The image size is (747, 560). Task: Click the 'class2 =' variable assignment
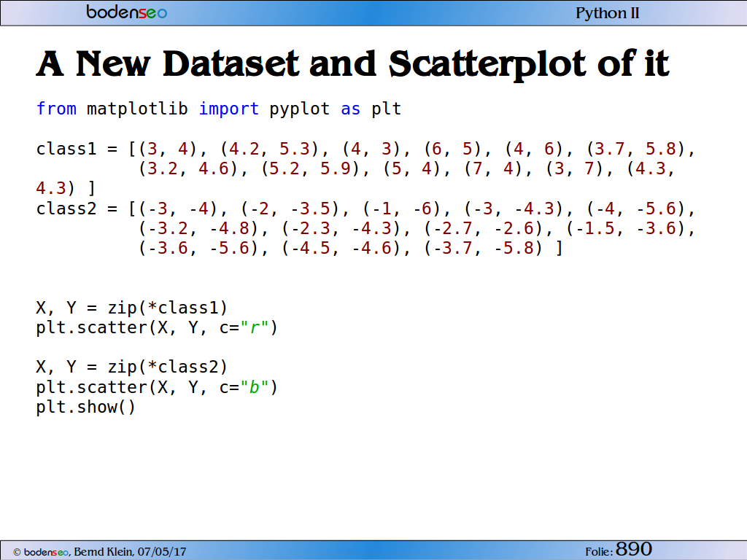[77, 208]
